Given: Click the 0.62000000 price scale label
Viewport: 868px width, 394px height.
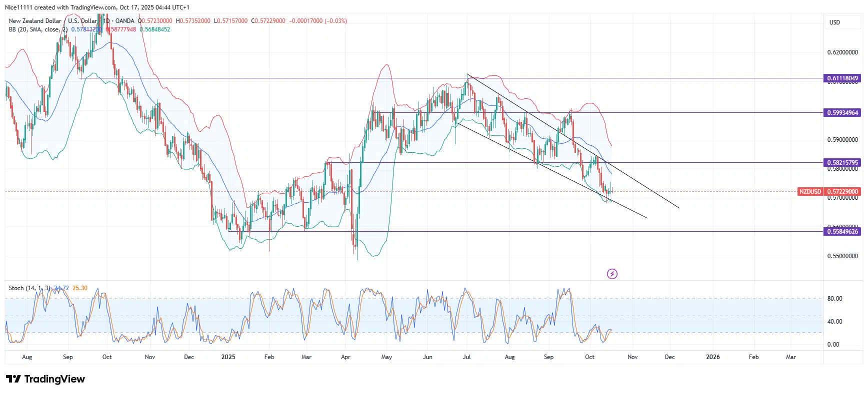Looking at the screenshot, I should [x=842, y=52].
